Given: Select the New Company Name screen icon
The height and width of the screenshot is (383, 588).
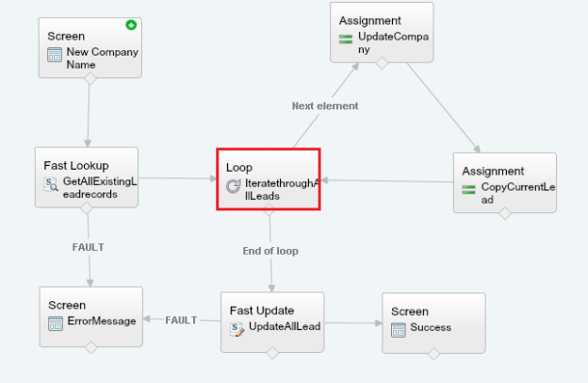Looking at the screenshot, I should (55, 55).
